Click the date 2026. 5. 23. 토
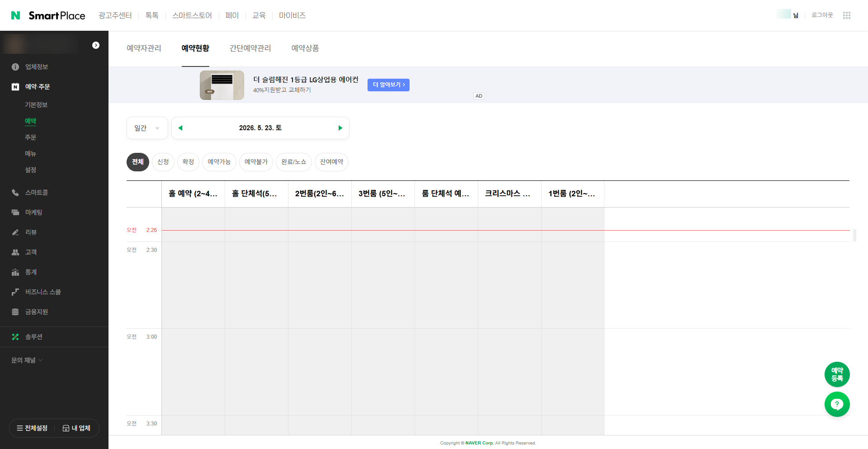The width and height of the screenshot is (868, 449). 260,128
